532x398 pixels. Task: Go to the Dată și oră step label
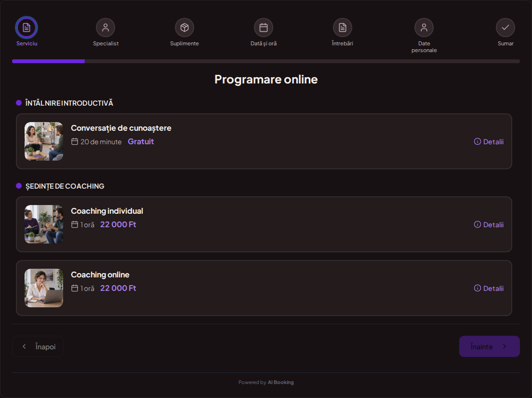tap(264, 43)
